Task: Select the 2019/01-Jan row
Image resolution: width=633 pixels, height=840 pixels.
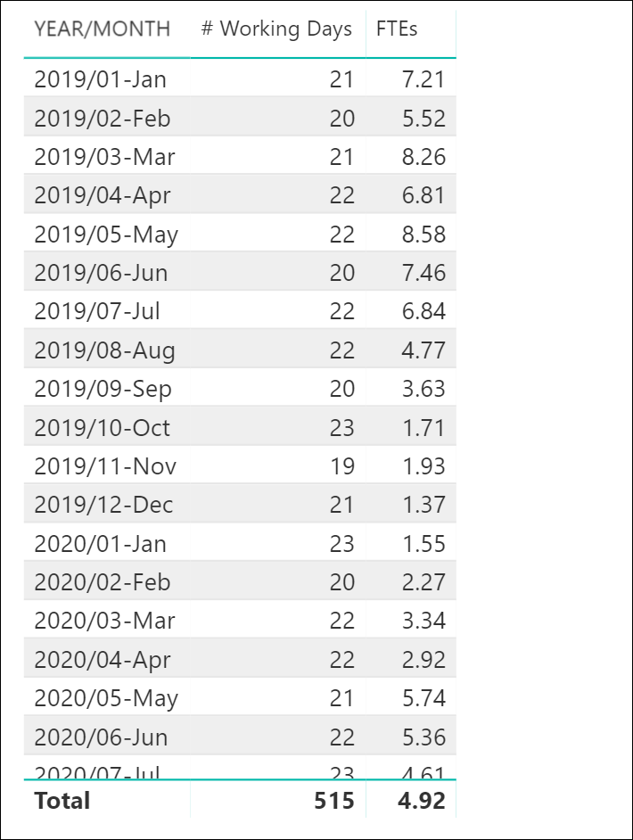Action: pyautogui.click(x=240, y=78)
